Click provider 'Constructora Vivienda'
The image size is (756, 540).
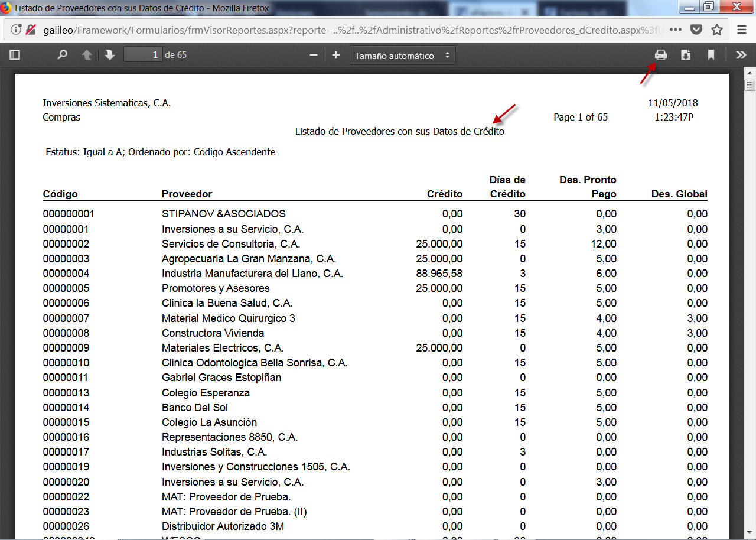[213, 333]
